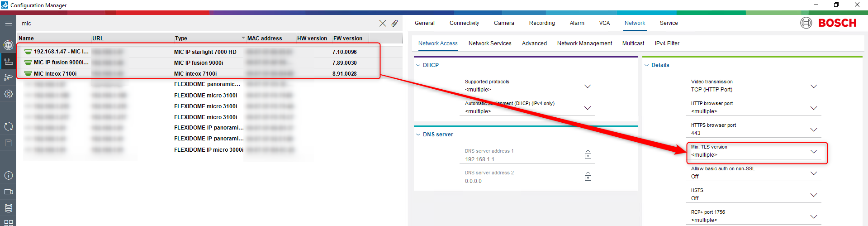Viewport: 868px width, 226px height.
Task: Click the network scan globe icon
Action: [x=8, y=45]
